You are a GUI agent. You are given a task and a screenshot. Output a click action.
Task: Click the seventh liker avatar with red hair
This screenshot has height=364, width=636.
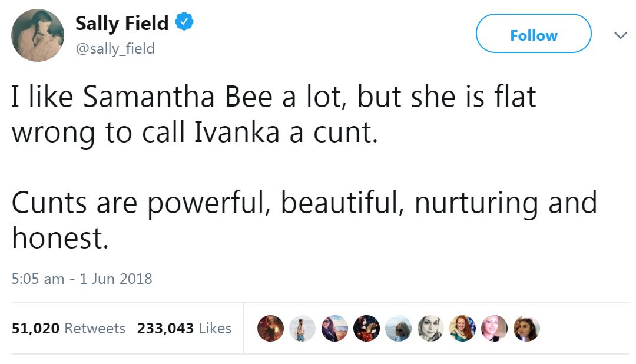(462, 329)
